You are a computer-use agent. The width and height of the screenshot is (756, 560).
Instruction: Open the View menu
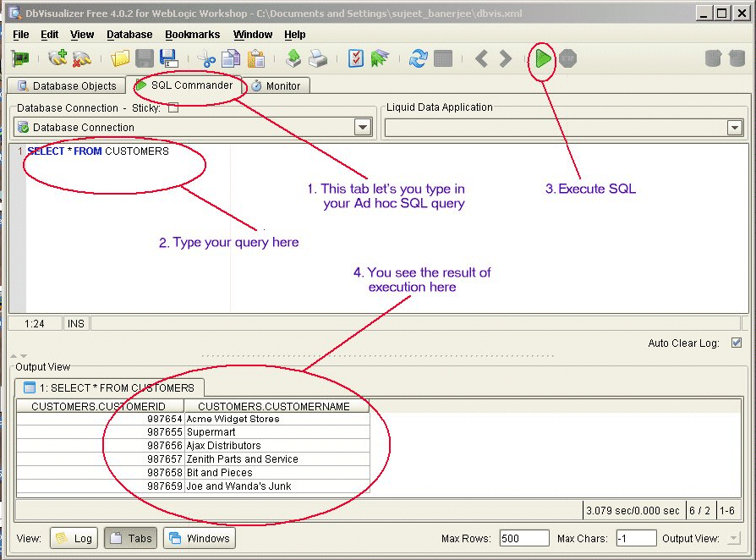[82, 35]
